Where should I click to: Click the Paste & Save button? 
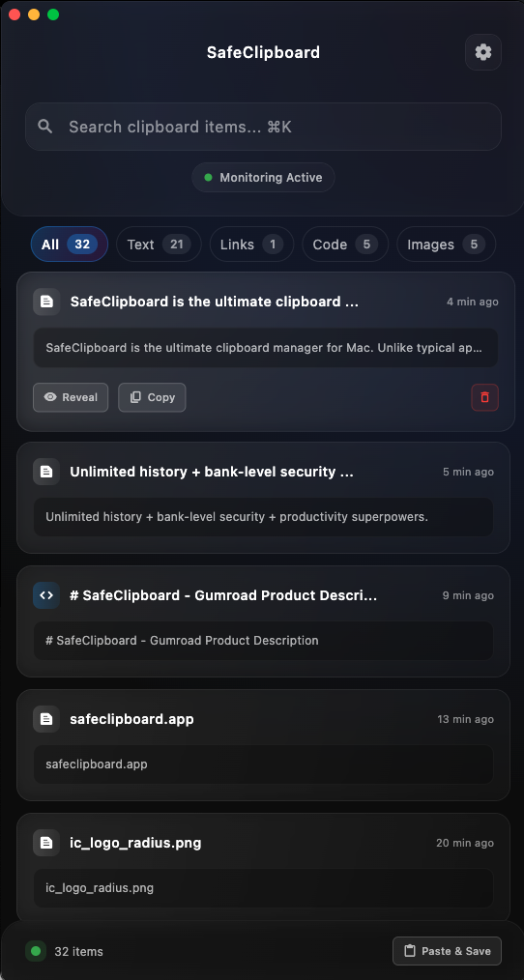[x=447, y=951]
